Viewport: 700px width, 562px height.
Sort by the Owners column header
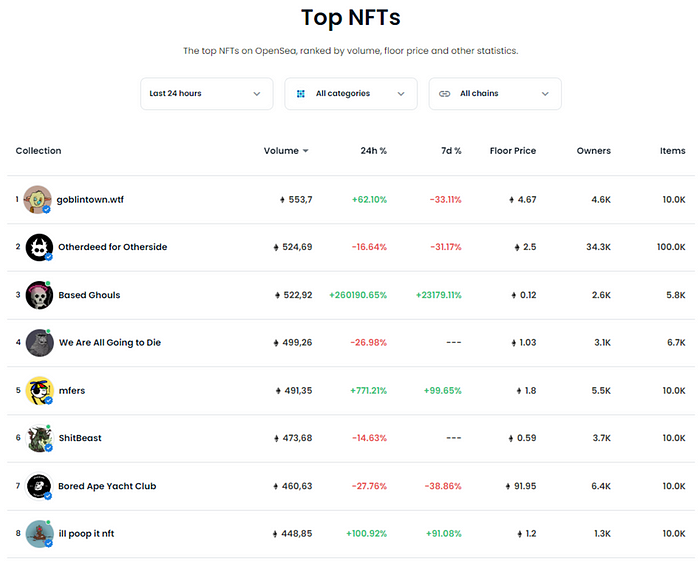(x=593, y=151)
